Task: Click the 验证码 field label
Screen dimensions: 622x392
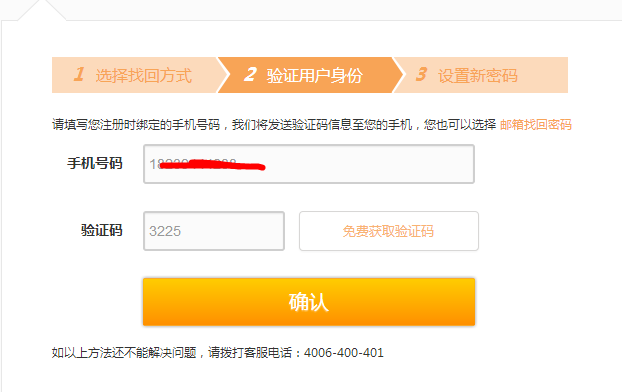Action: click(x=102, y=230)
